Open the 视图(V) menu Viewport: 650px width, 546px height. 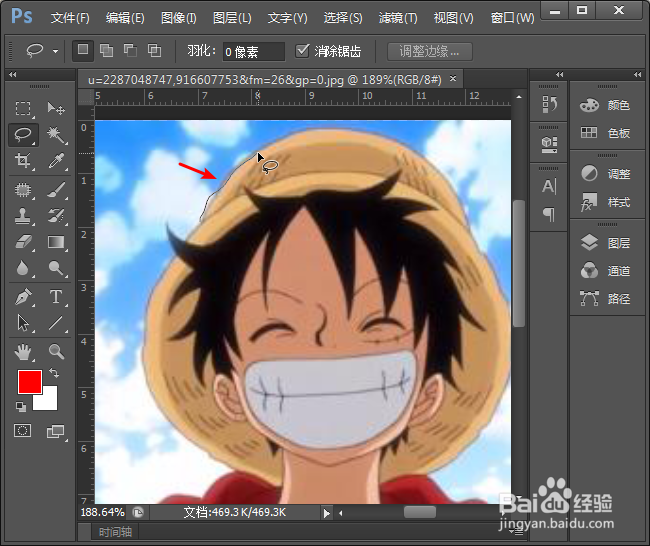(454, 18)
